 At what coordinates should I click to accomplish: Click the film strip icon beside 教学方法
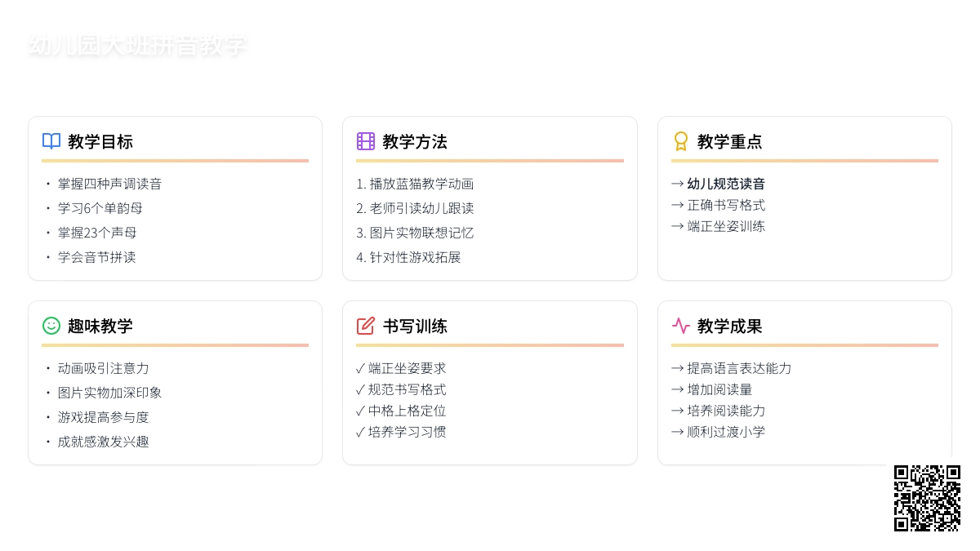click(x=366, y=141)
